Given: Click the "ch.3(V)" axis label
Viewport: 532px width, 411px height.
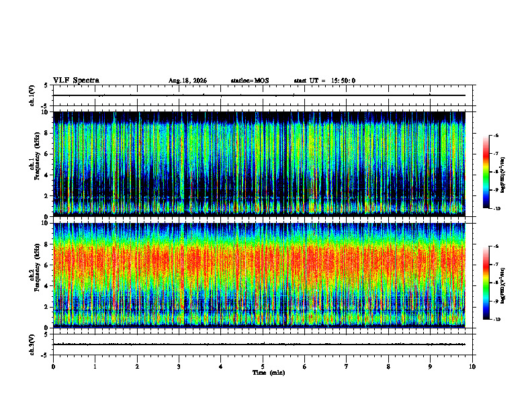Looking at the screenshot, I should click(32, 345).
